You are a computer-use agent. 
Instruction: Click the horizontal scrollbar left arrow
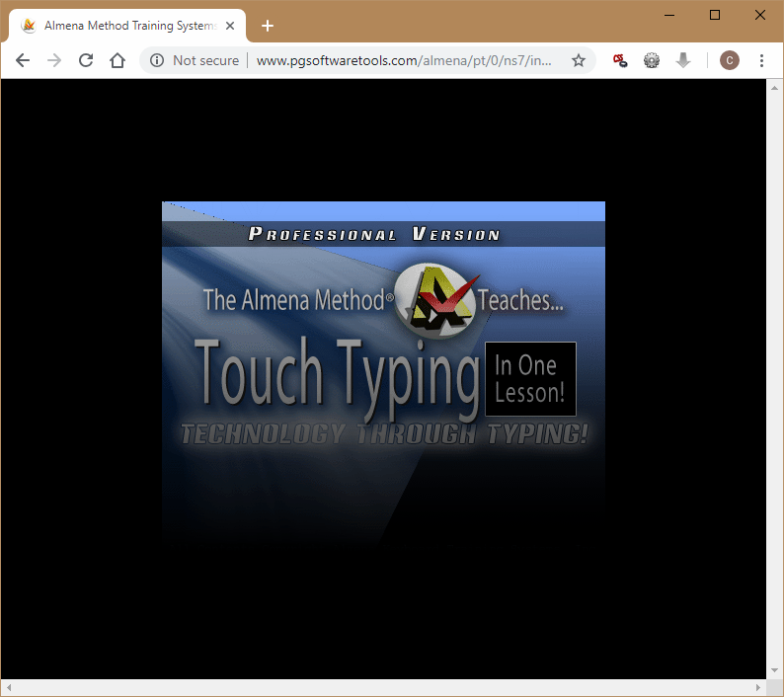point(9,687)
